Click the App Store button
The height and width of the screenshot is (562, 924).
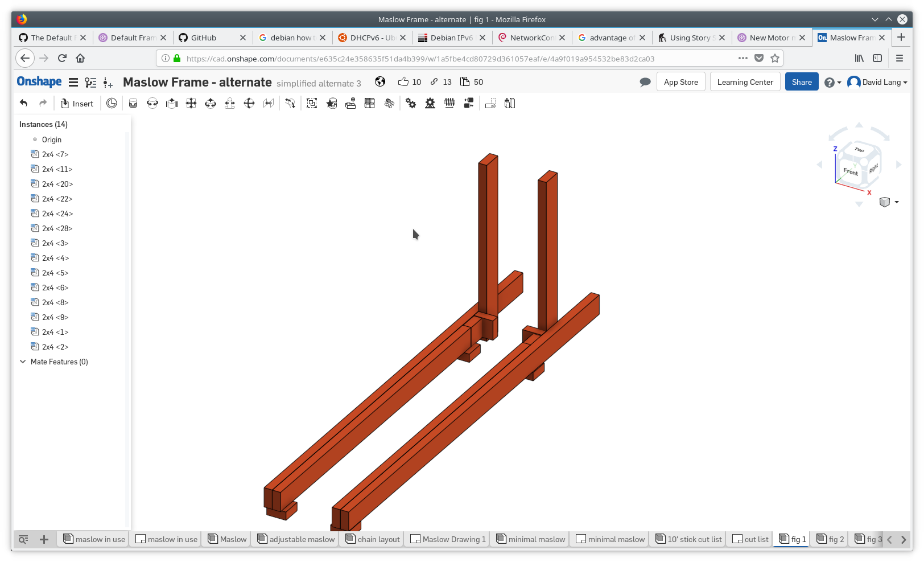pyautogui.click(x=681, y=82)
